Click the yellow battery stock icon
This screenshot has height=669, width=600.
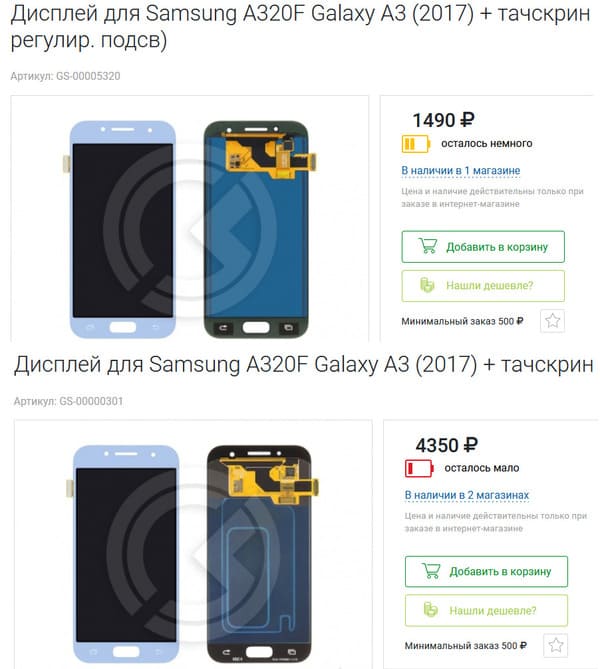[416, 143]
